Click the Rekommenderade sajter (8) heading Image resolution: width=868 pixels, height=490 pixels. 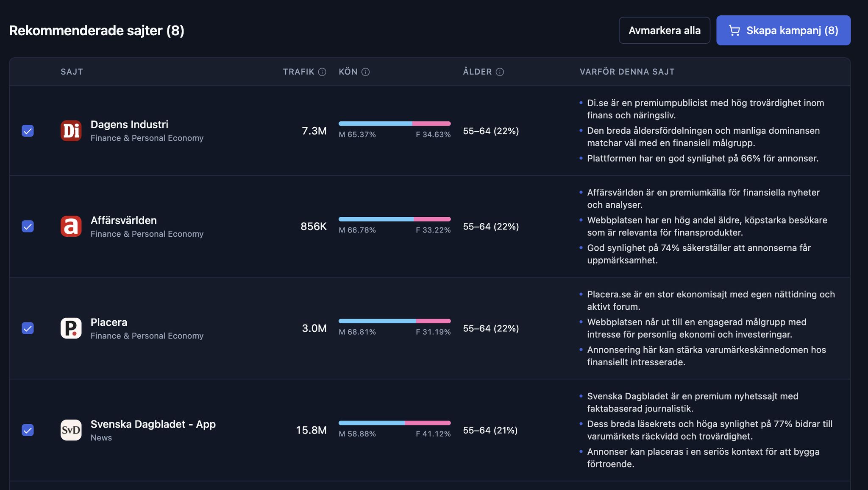[97, 31]
